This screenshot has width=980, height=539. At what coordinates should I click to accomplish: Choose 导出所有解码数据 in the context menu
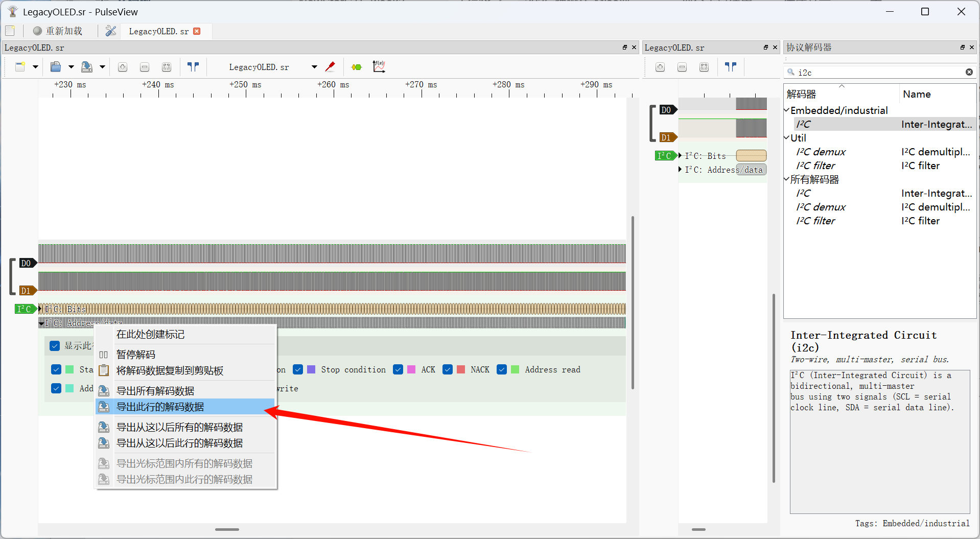click(x=155, y=391)
